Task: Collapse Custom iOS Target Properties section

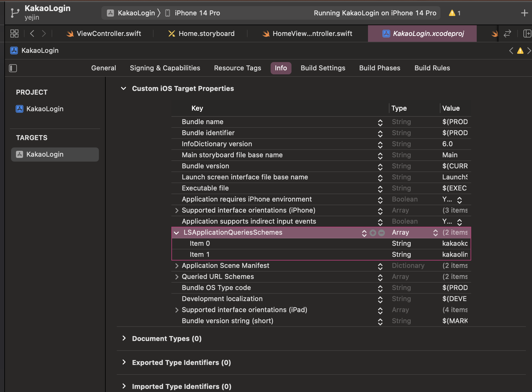Action: (x=123, y=88)
